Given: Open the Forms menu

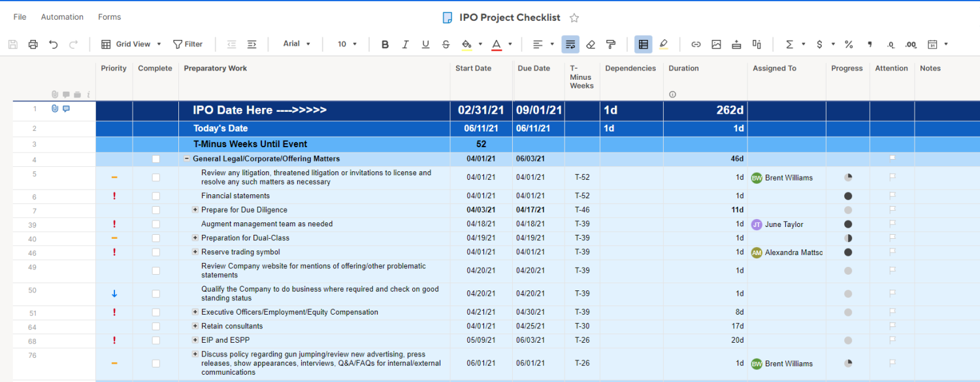Looking at the screenshot, I should pos(109,17).
